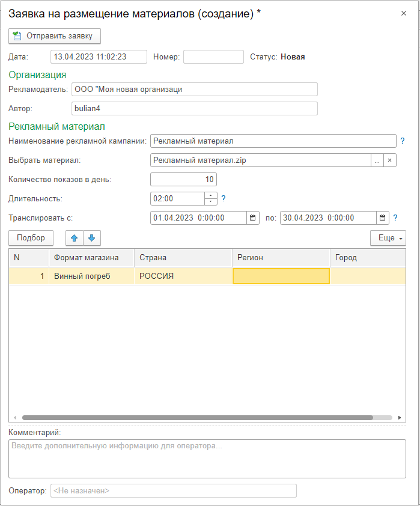Move row up with blue arrow

74,238
